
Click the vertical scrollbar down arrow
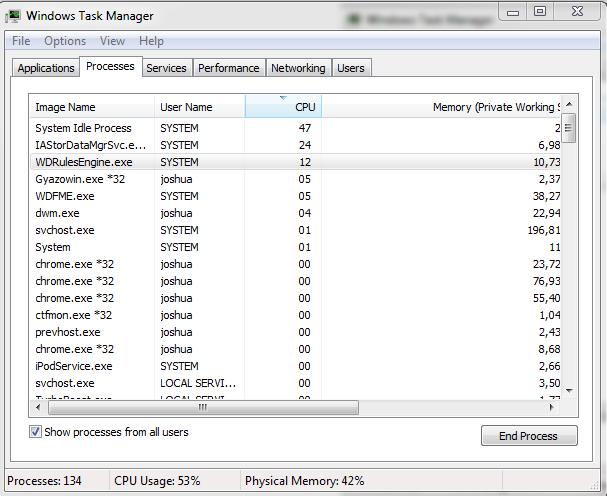(x=568, y=390)
